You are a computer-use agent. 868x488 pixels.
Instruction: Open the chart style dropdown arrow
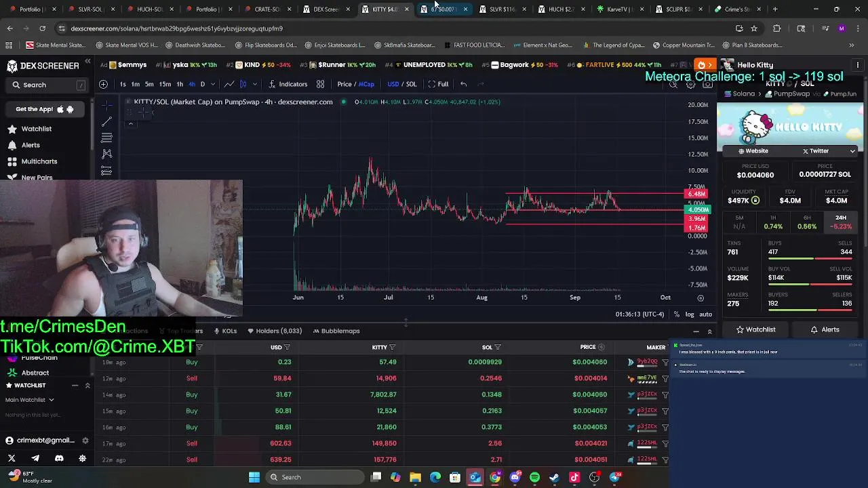(x=254, y=84)
